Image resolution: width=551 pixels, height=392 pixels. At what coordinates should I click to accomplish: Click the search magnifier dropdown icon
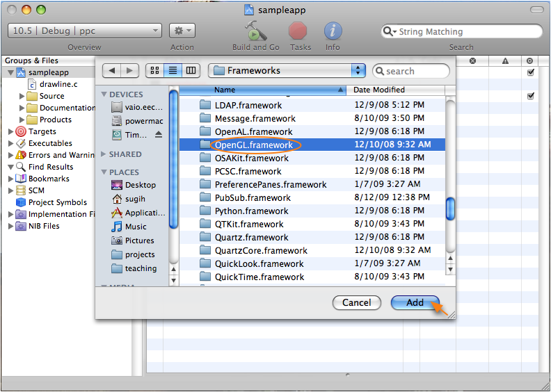(x=389, y=31)
